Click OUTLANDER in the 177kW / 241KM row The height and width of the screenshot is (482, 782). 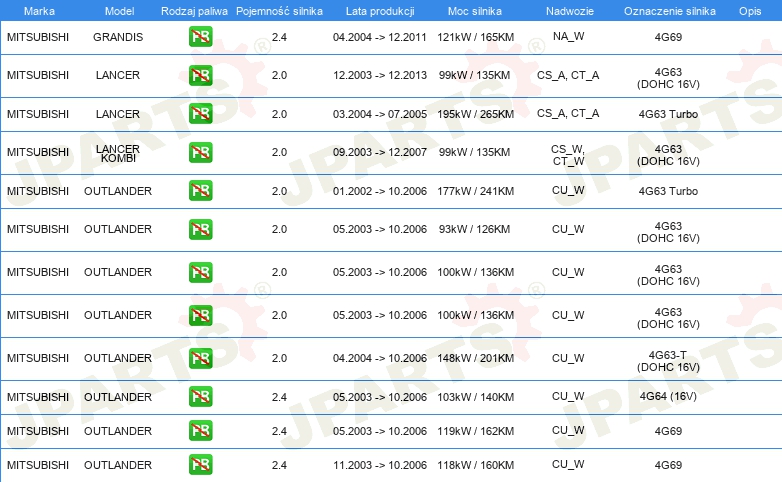118,191
